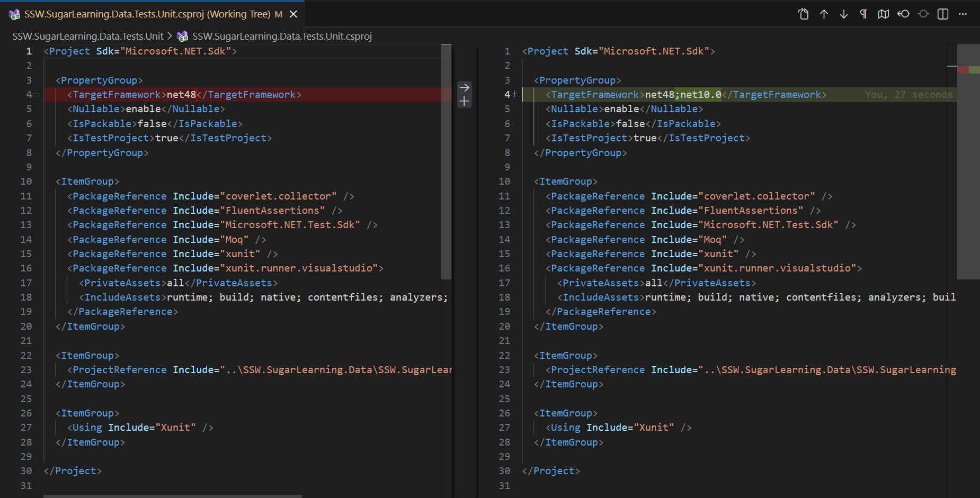
Task: Stage the changed line with plus icon
Action: [x=464, y=101]
